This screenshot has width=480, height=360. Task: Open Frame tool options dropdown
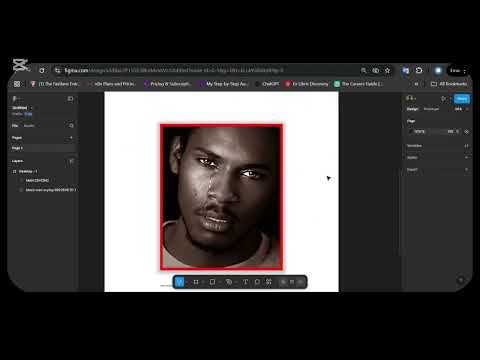pos(203,282)
